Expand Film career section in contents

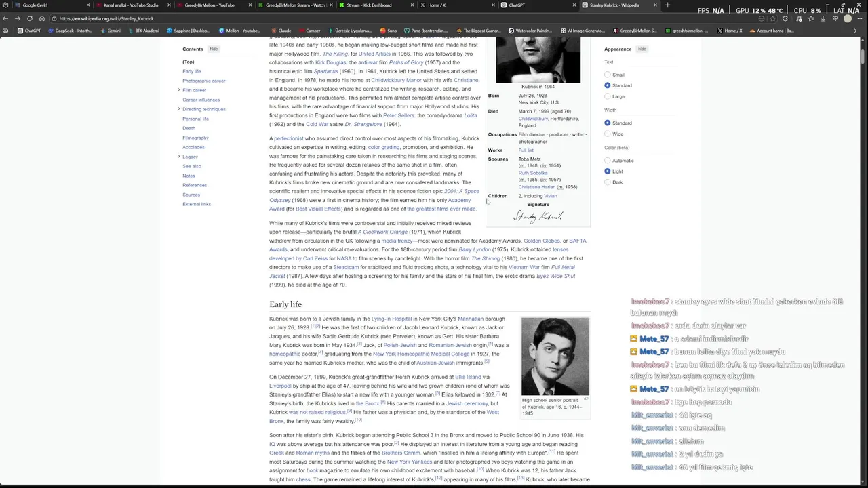pyautogui.click(x=178, y=90)
